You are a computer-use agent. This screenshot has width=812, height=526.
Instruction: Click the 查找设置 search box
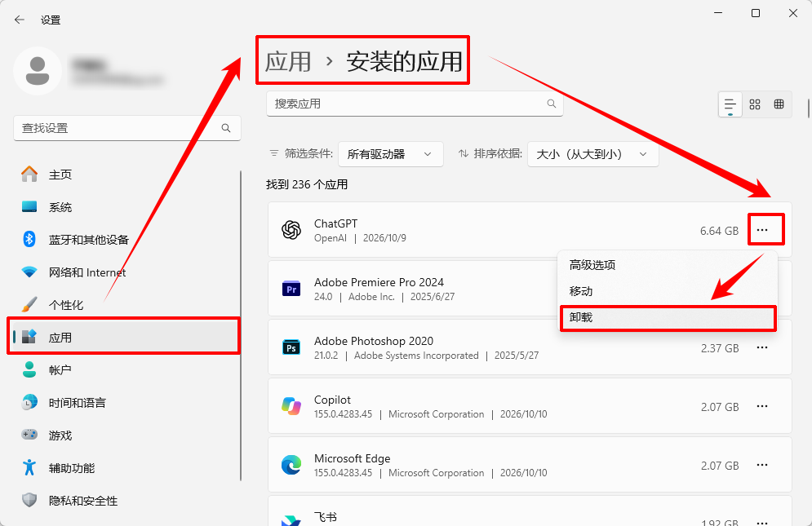[x=126, y=128]
